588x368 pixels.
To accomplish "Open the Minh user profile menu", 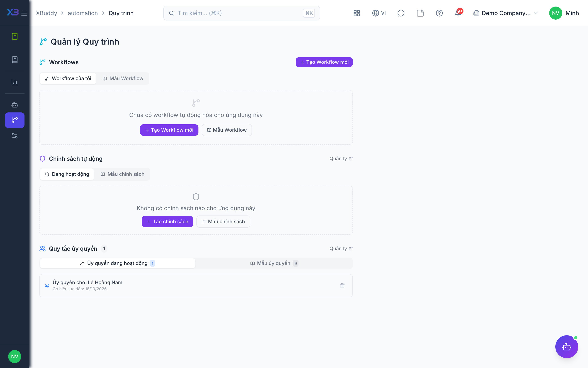I will [564, 13].
